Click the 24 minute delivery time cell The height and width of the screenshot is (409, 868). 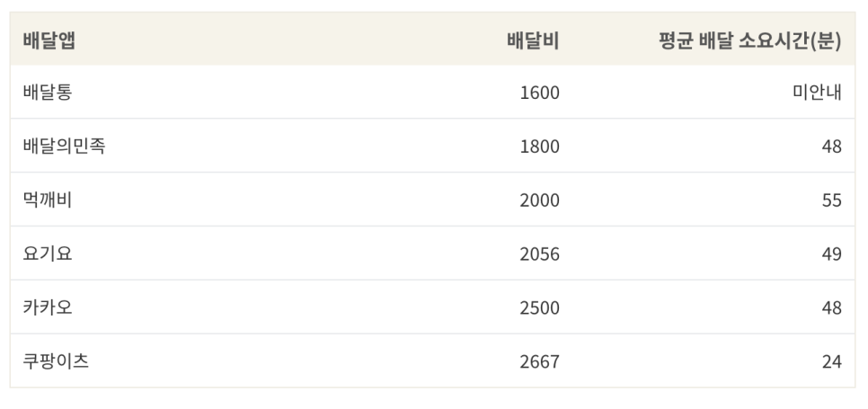[x=832, y=361]
